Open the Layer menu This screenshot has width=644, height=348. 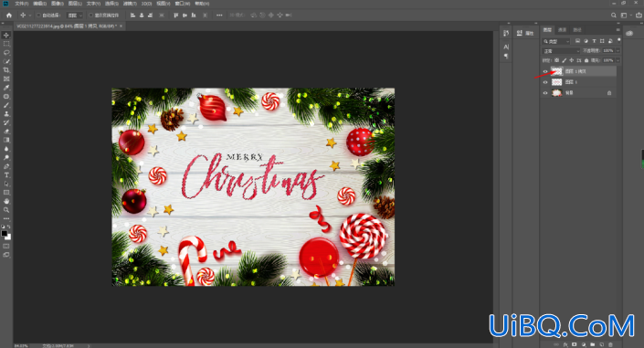(75, 4)
